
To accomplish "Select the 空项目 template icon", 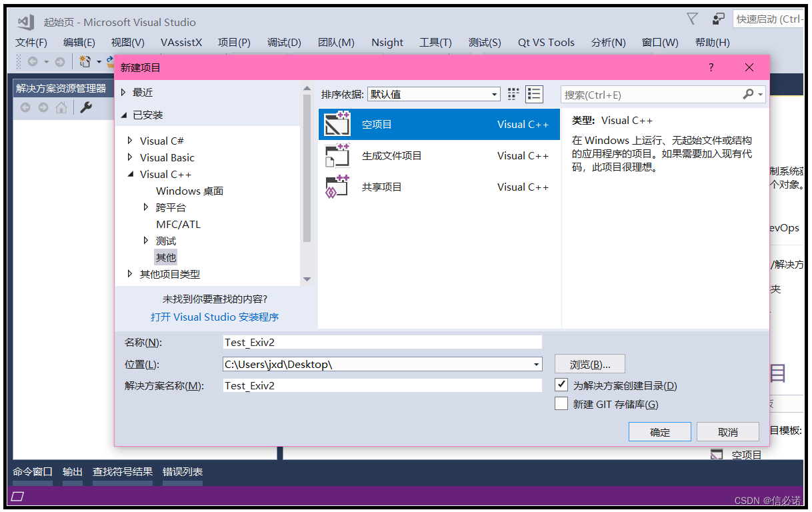I will [337, 124].
